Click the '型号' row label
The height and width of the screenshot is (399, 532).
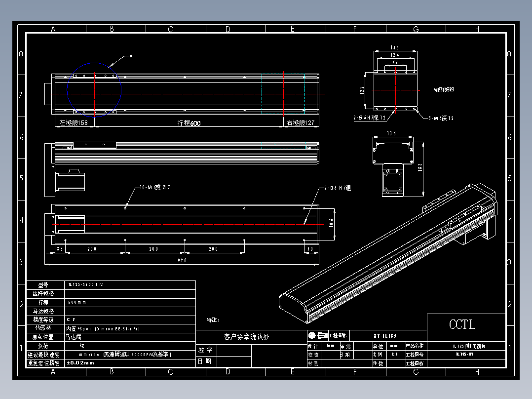click(x=43, y=285)
